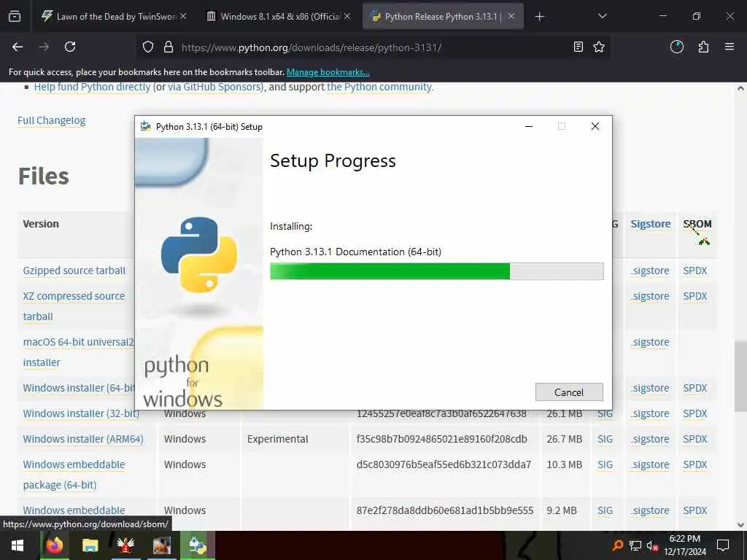747x560 pixels.
Task: Open Help fund Python directly link
Action: [92, 87]
